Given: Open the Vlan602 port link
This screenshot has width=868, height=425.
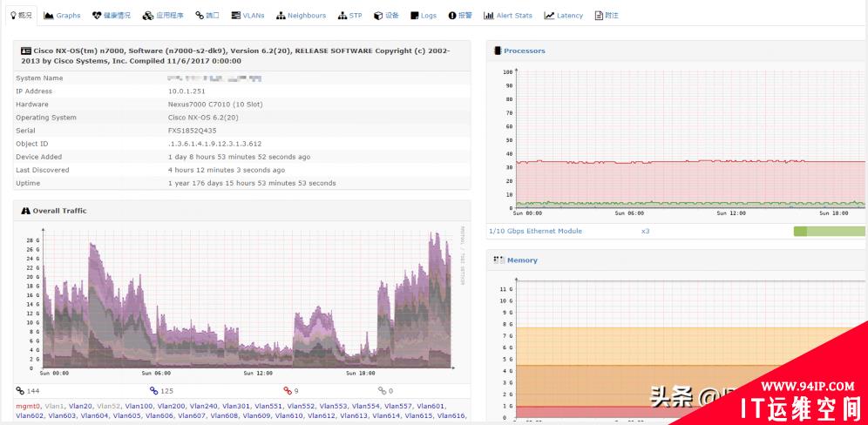Looking at the screenshot, I should point(30,415).
